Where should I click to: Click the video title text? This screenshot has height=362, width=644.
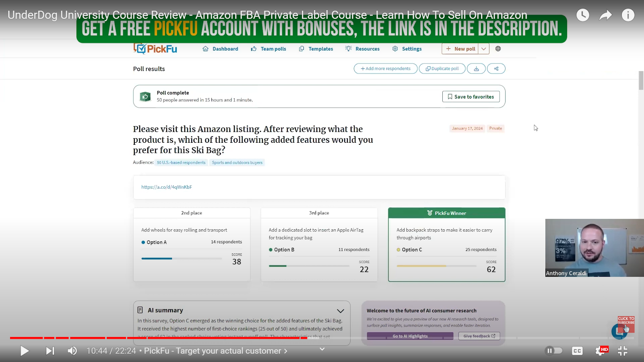(x=267, y=15)
